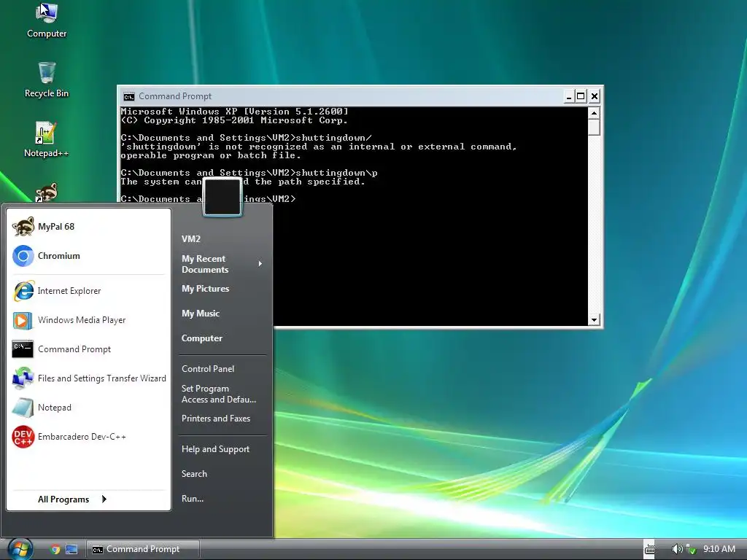
Task: Click the "Microsoft Windows XP [Version 5.1.2600]" line
Action: tap(235, 111)
